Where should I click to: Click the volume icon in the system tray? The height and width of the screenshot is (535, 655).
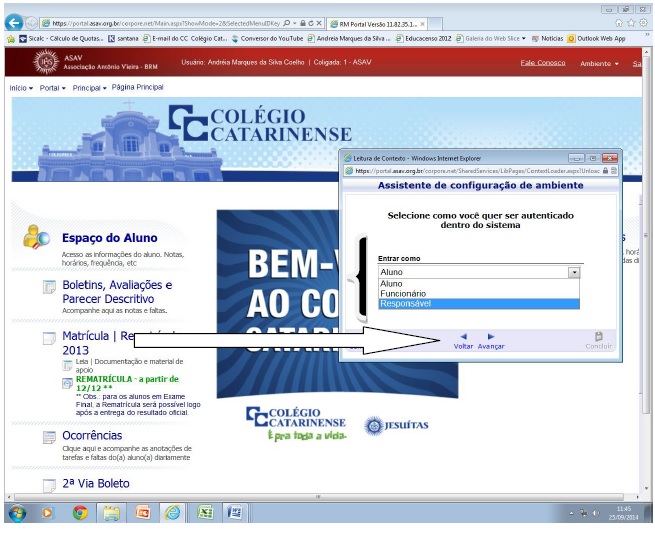(x=597, y=513)
